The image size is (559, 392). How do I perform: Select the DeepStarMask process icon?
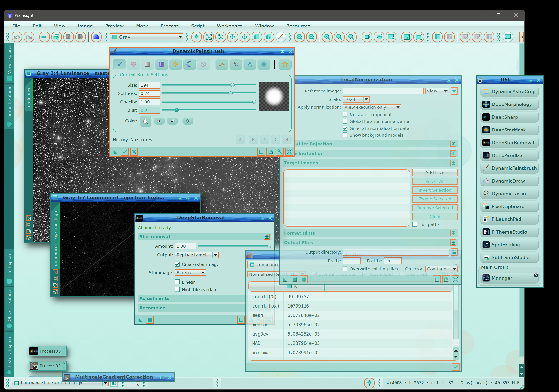[509, 130]
